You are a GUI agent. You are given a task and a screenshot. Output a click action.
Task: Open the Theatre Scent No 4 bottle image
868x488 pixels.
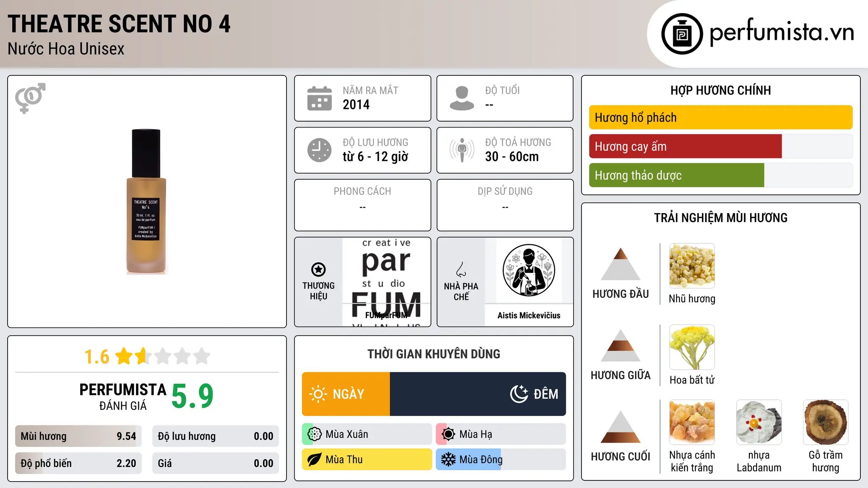click(x=146, y=202)
